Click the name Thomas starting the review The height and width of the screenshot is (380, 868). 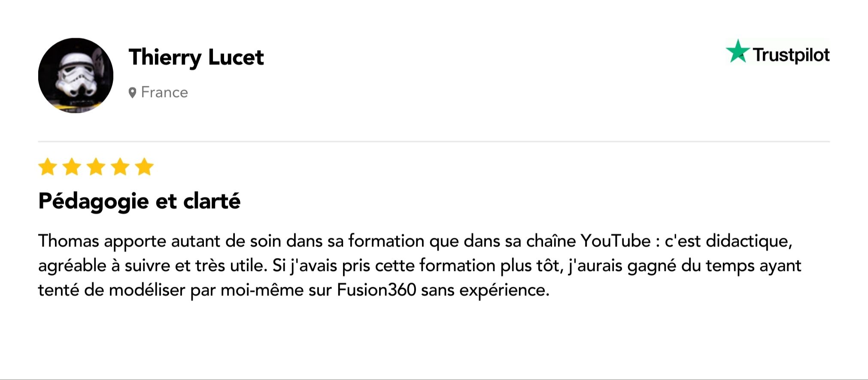pyautogui.click(x=69, y=241)
